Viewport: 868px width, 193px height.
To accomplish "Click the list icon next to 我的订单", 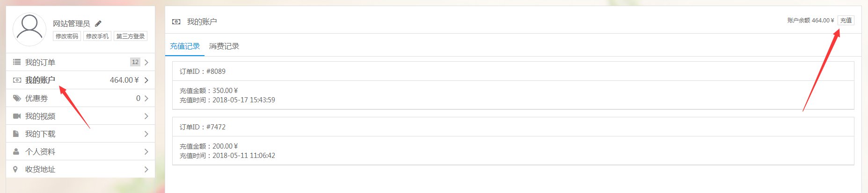I will click(x=17, y=62).
